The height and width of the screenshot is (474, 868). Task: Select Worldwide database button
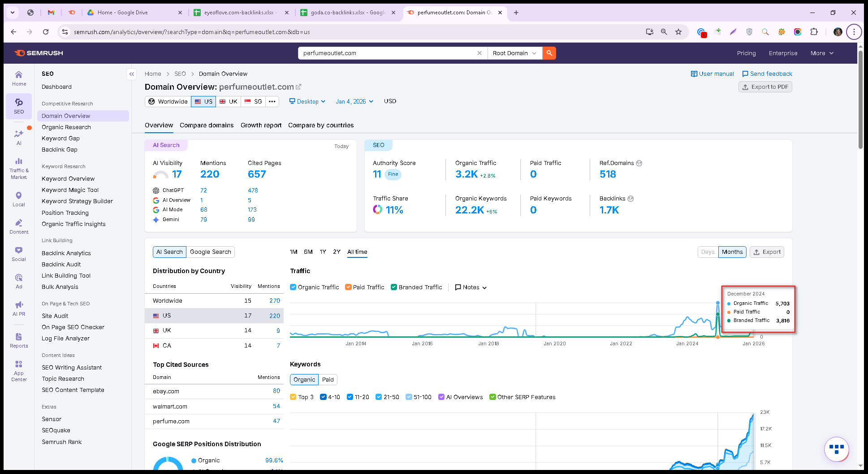[168, 101]
